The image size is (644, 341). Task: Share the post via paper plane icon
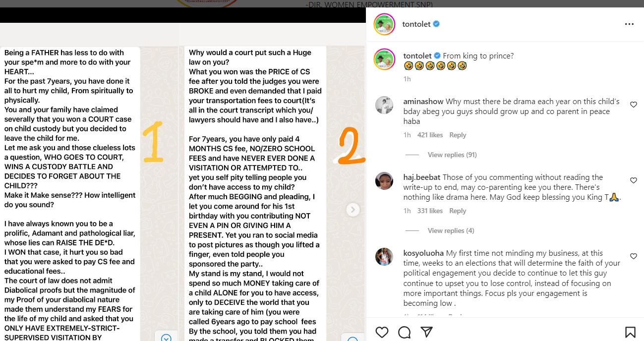point(426,332)
